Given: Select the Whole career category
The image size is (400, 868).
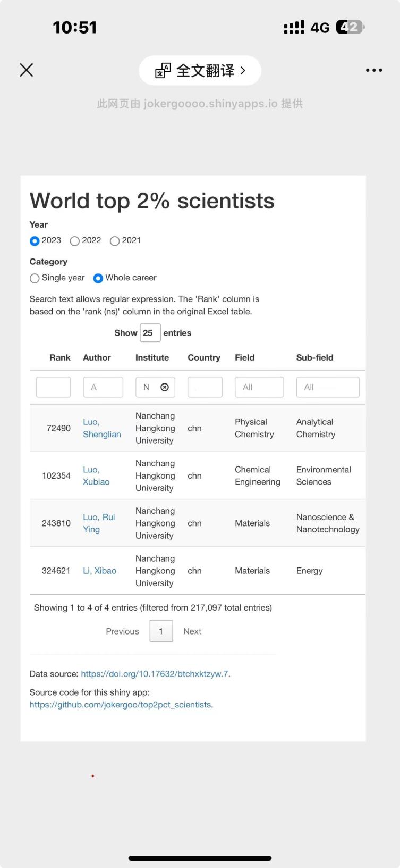Looking at the screenshot, I should 98,278.
